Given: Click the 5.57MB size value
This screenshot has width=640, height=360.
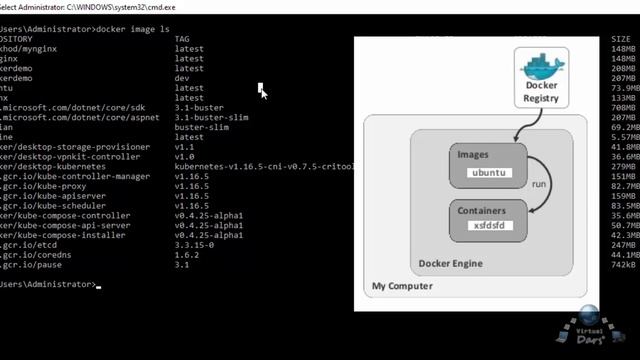Looking at the screenshot, I should click(x=625, y=137).
